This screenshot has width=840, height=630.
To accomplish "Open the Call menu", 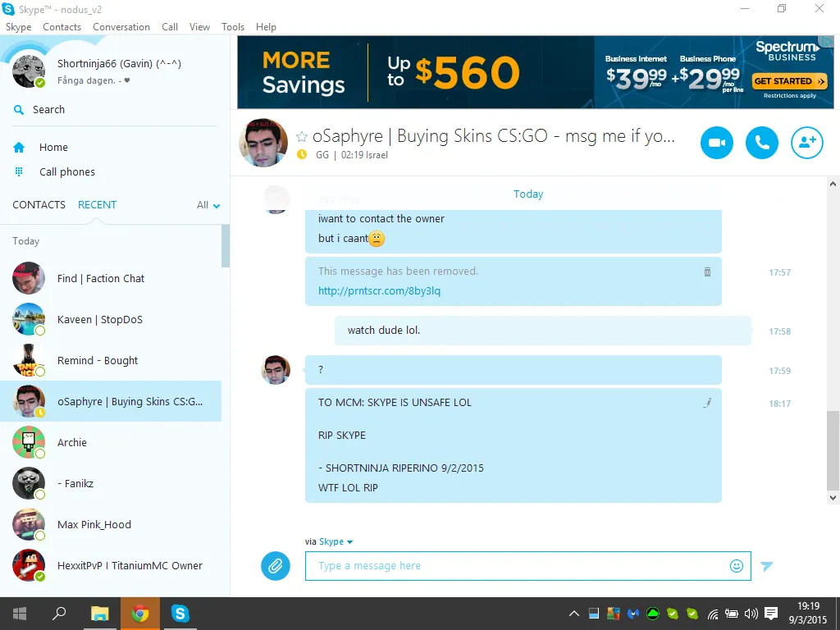I will (x=170, y=27).
